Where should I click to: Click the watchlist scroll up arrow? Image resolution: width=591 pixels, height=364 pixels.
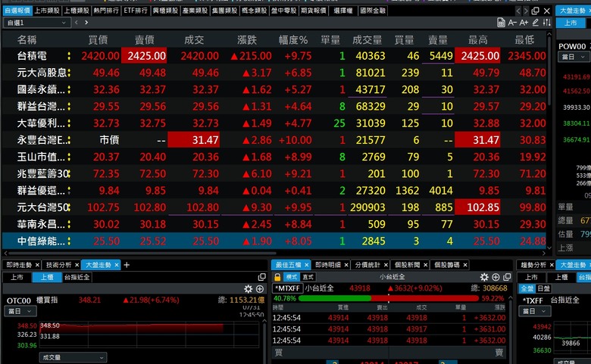549,34
